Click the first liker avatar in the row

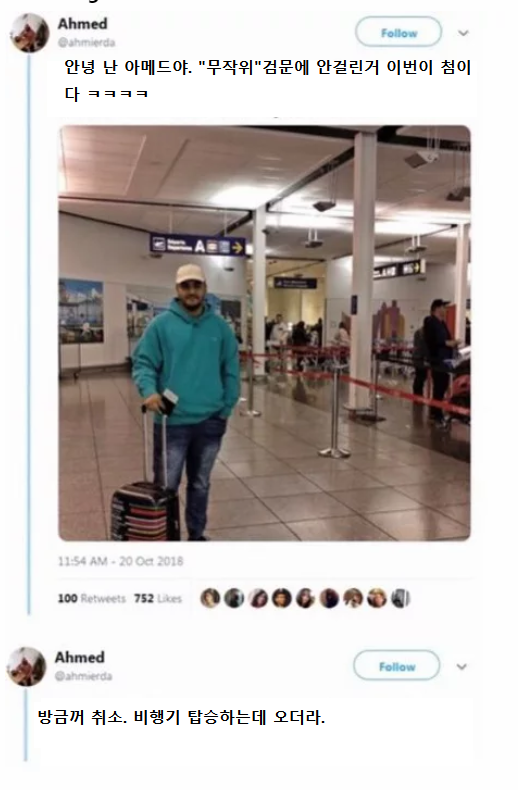210,598
